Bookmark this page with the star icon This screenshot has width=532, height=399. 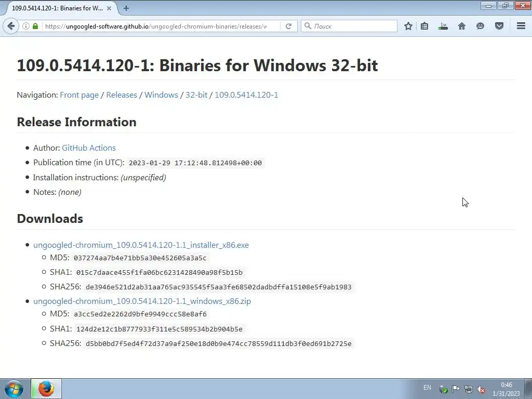408,26
